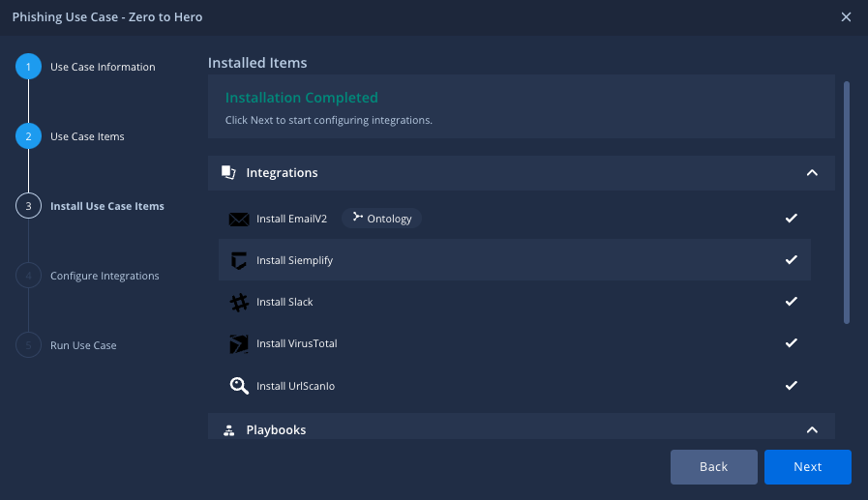Close the Phishing Use Case dialog
868x500 pixels.
click(x=846, y=17)
